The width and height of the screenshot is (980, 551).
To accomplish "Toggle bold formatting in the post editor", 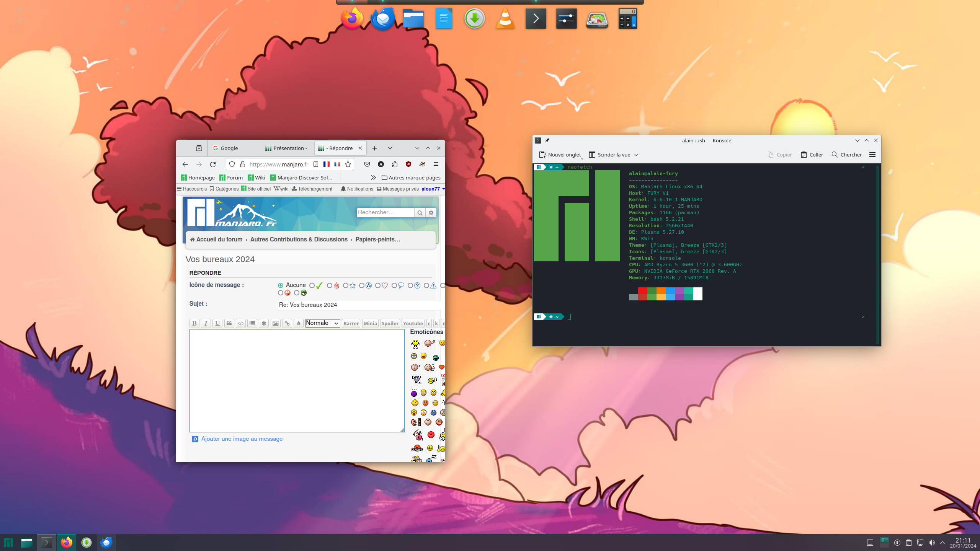I will coord(194,323).
